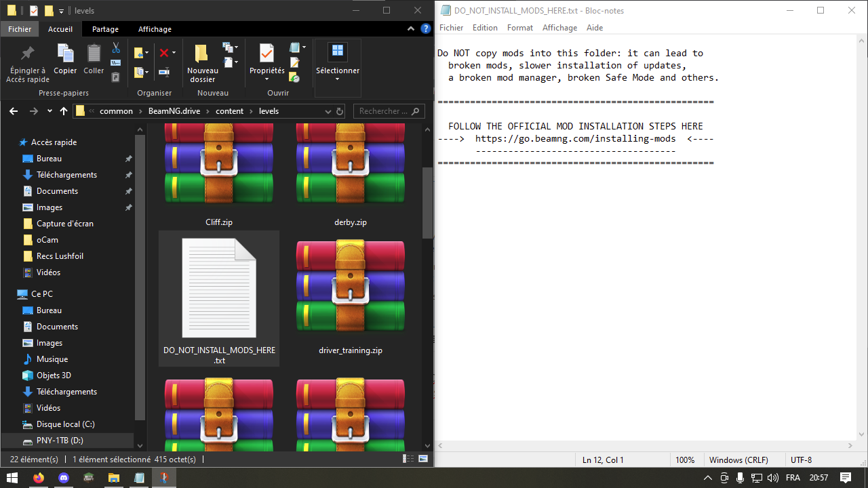The height and width of the screenshot is (488, 868).
Task: Open Musique in the navigation pane
Action: (x=52, y=359)
